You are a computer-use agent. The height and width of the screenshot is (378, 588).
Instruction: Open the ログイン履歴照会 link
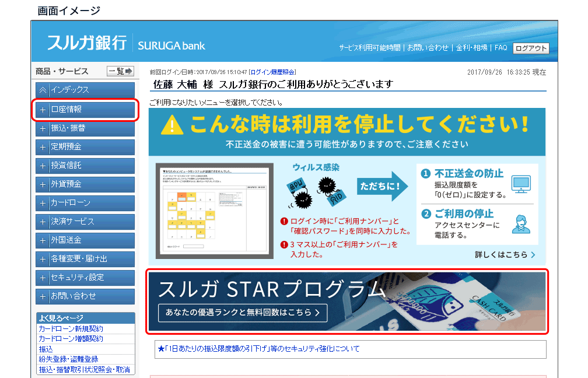(272, 72)
